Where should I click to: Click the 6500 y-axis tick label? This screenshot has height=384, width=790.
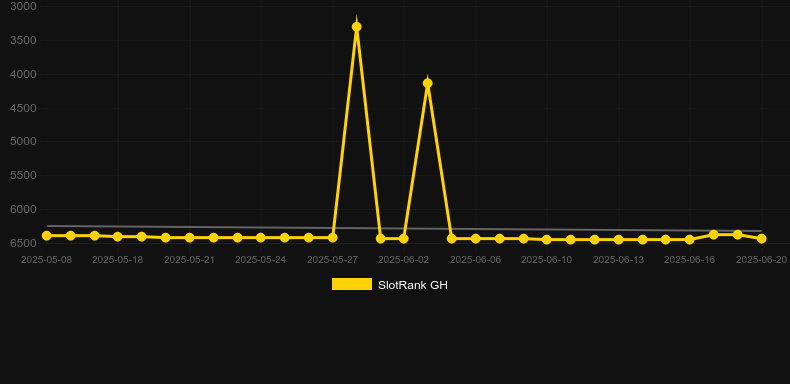[x=23, y=243]
